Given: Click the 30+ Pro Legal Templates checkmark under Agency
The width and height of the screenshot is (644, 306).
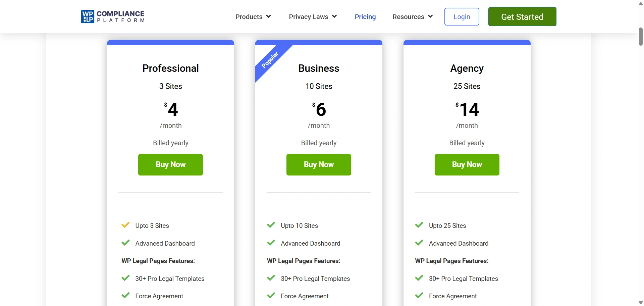Looking at the screenshot, I should click(x=419, y=278).
